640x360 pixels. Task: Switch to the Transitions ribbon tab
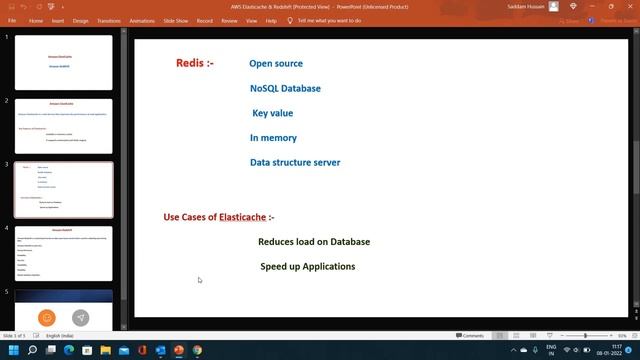(109, 20)
